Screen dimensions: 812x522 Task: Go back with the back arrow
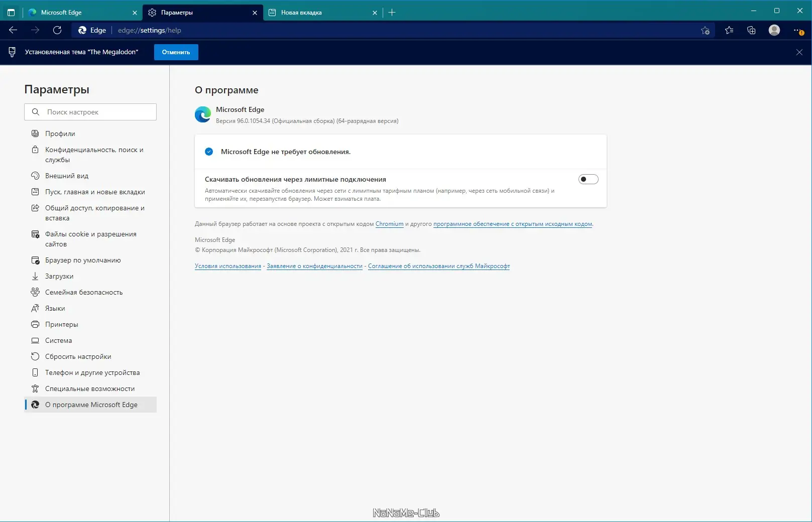[x=13, y=30]
